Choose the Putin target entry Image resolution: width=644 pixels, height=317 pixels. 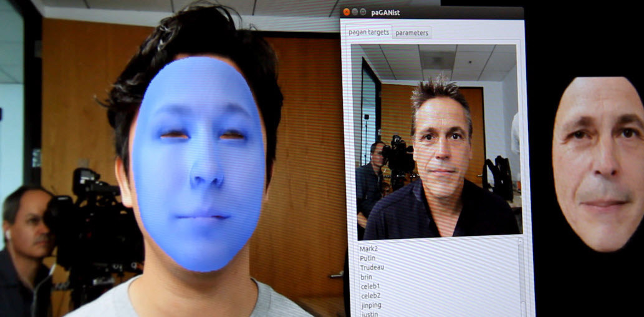[368, 258]
